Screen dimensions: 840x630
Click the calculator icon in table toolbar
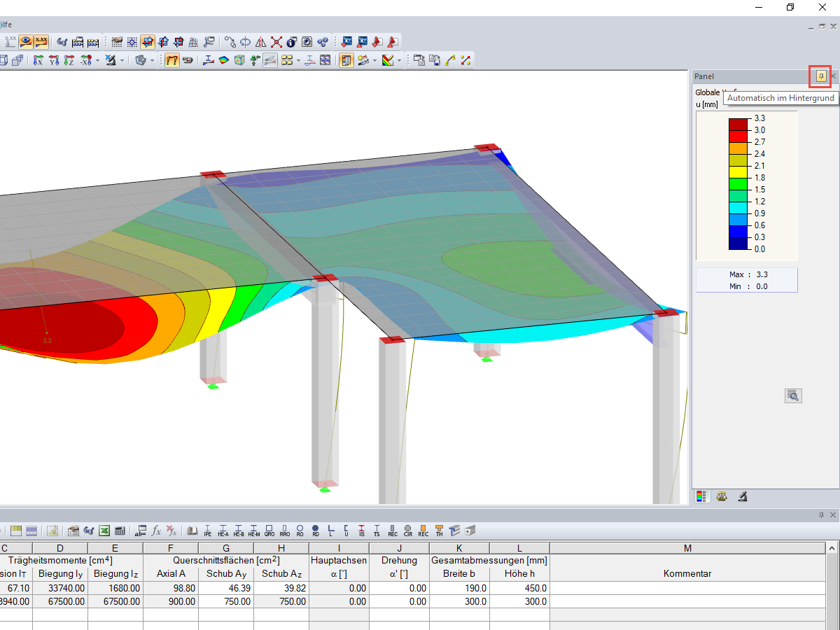pyautogui.click(x=120, y=531)
